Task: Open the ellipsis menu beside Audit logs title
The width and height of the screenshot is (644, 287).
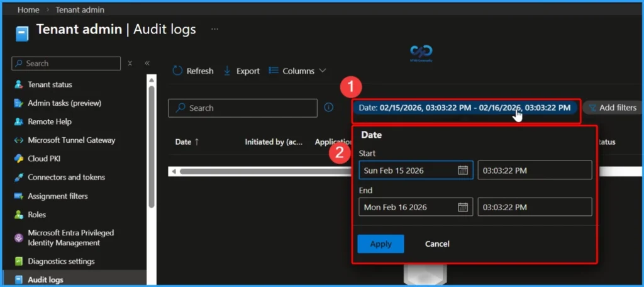Action: 214,30
